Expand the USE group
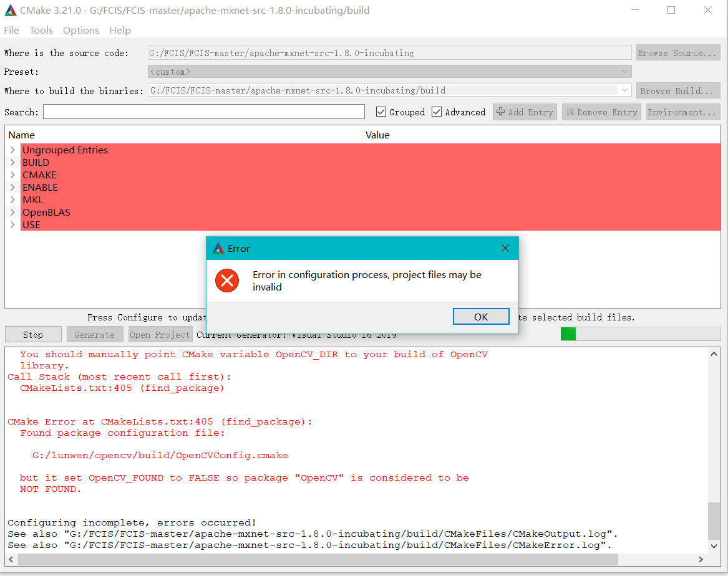Screen dimensions: 728x576 tap(12, 225)
